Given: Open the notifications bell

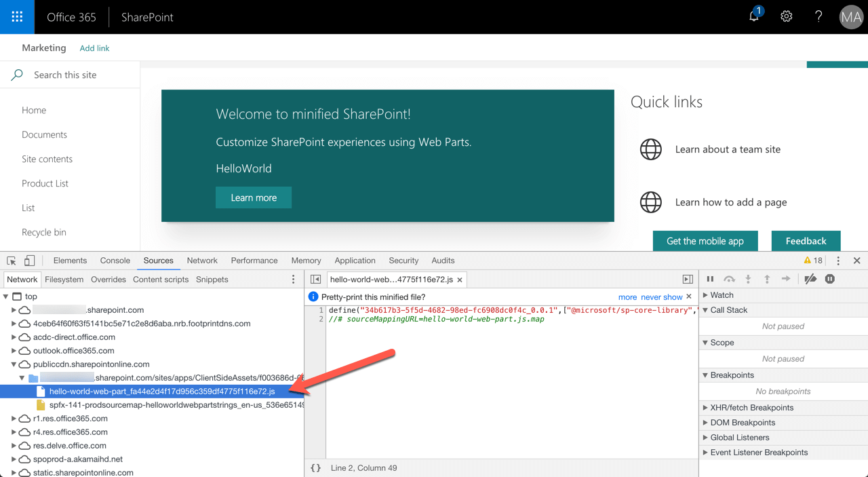Looking at the screenshot, I should 755,16.
